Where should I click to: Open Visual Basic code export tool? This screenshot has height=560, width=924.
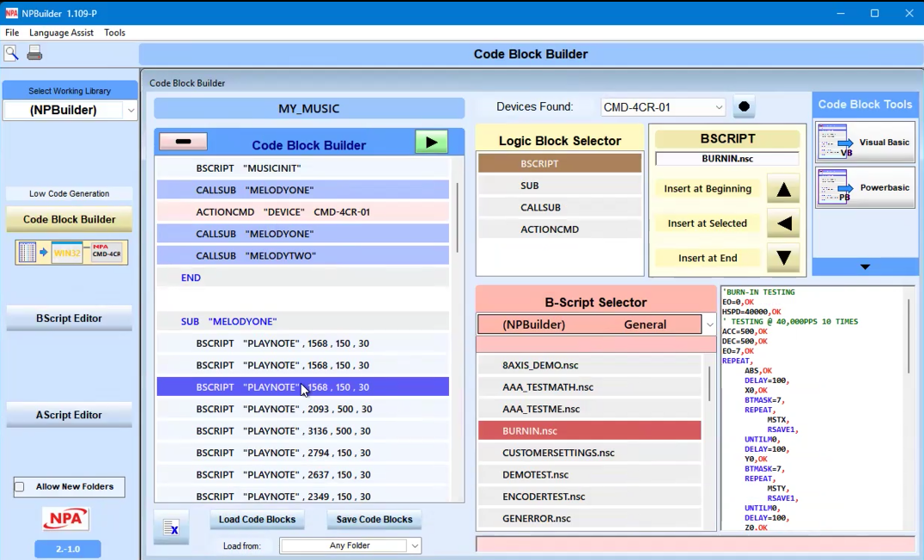[865, 142]
